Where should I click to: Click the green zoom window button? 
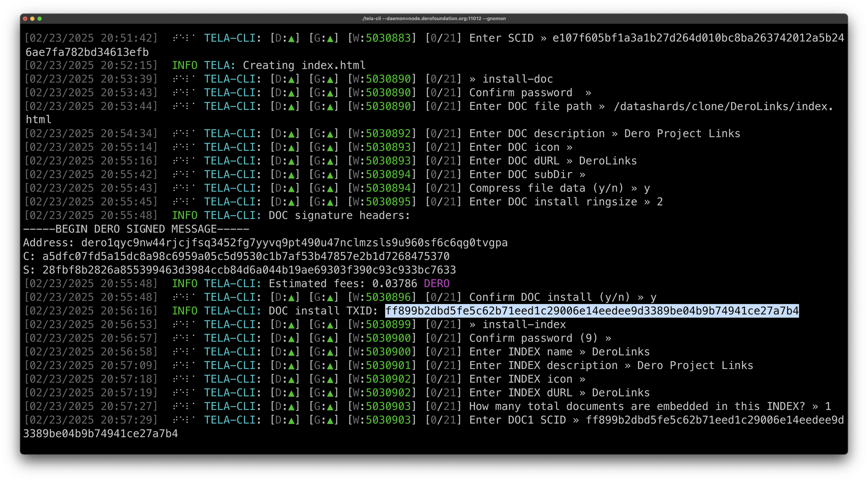click(40, 19)
